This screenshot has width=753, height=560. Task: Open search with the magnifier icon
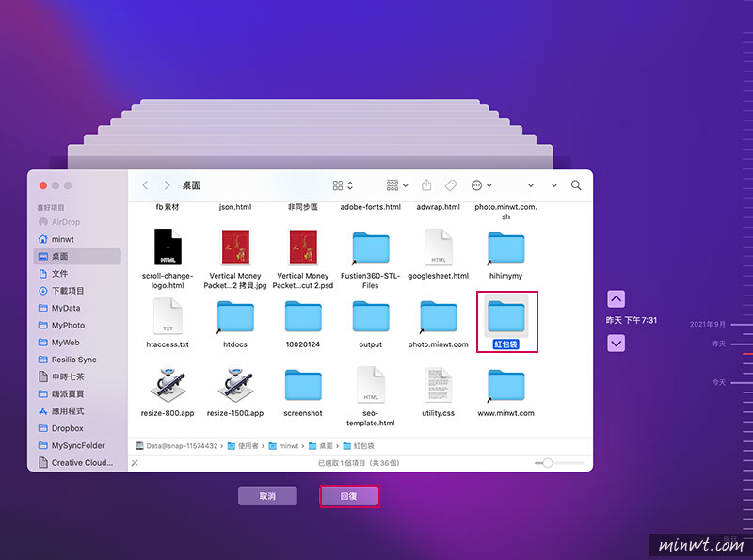[x=577, y=185]
